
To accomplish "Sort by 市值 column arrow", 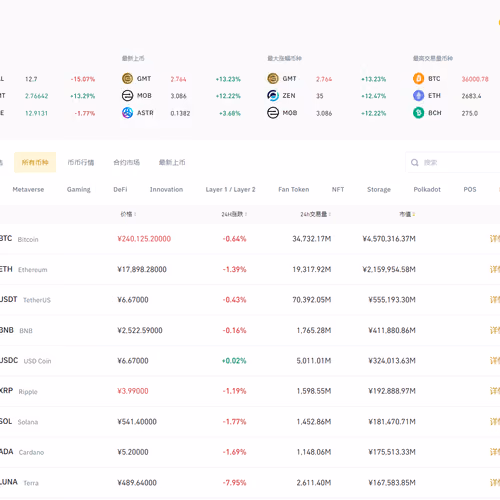I will 413,214.
